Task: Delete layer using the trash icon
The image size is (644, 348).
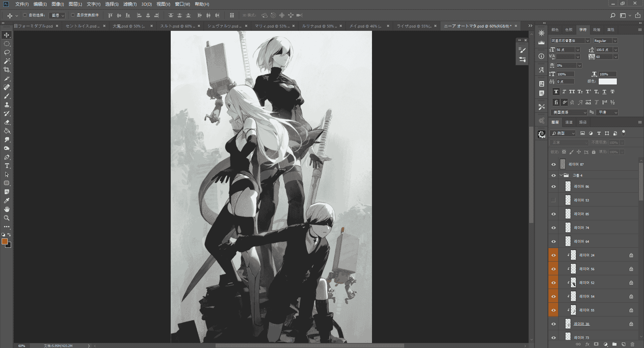Action: tap(632, 344)
